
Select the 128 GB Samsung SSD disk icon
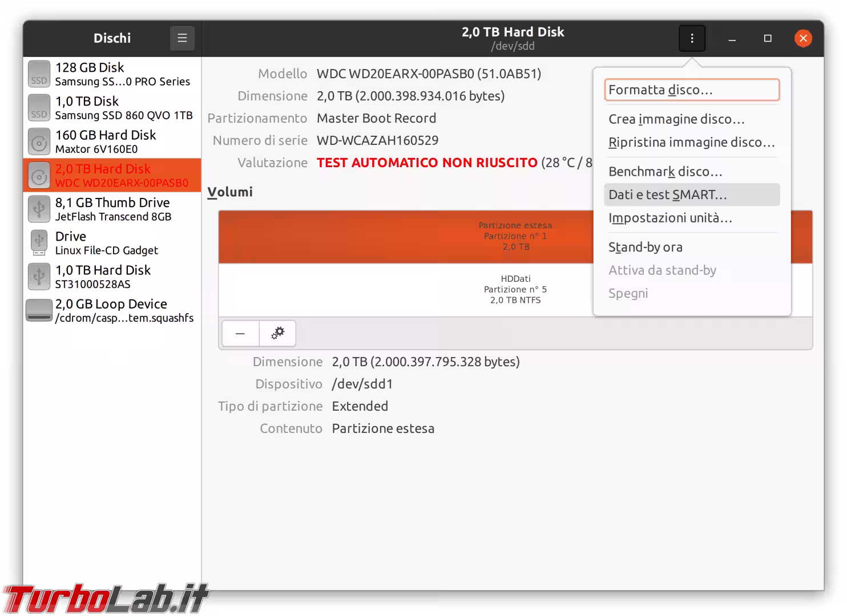click(39, 74)
